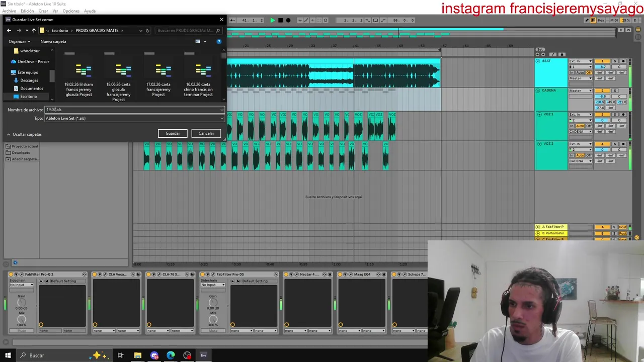Click Nueva carpeta in save dialog
Image resolution: width=644 pixels, height=362 pixels.
(53, 41)
